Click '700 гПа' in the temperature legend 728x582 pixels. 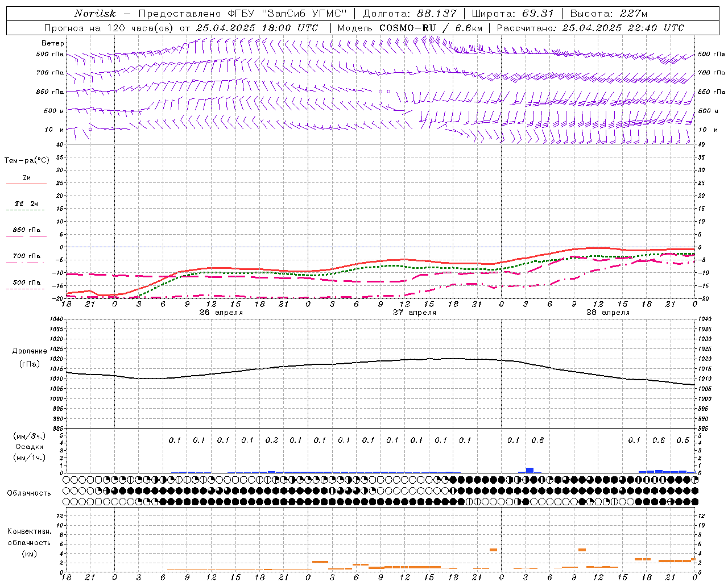[x=27, y=256]
